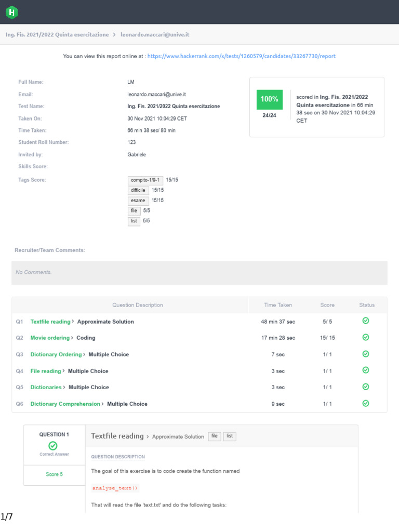399x532 pixels.
Task: Click the Q1 green status checkmark
Action: tap(366, 321)
